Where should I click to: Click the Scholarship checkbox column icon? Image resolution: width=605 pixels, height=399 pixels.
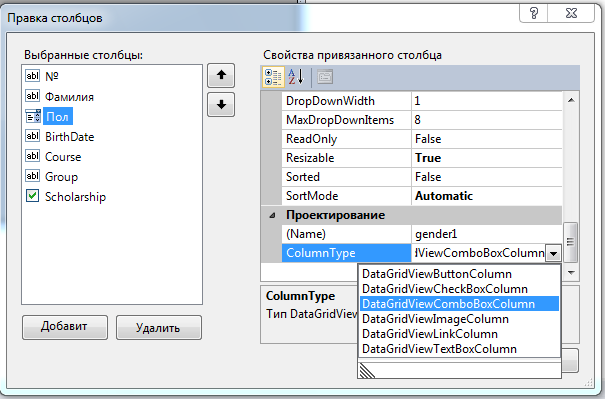tap(32, 196)
